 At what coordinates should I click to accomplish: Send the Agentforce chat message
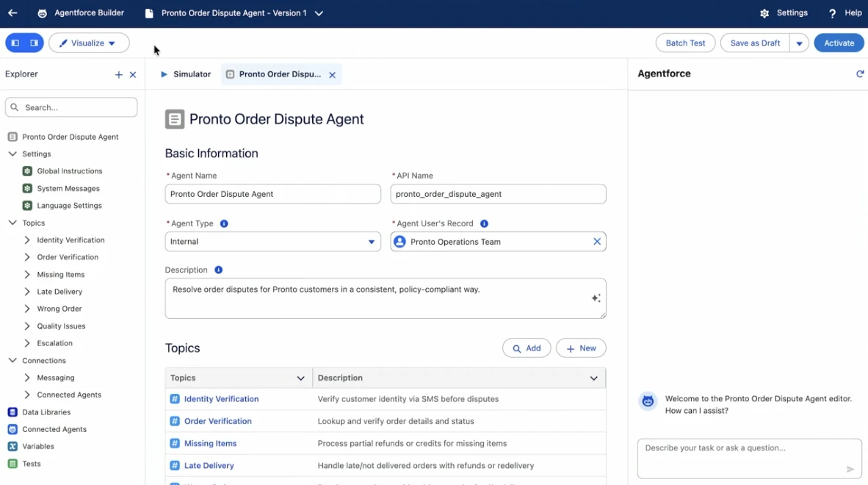850,469
